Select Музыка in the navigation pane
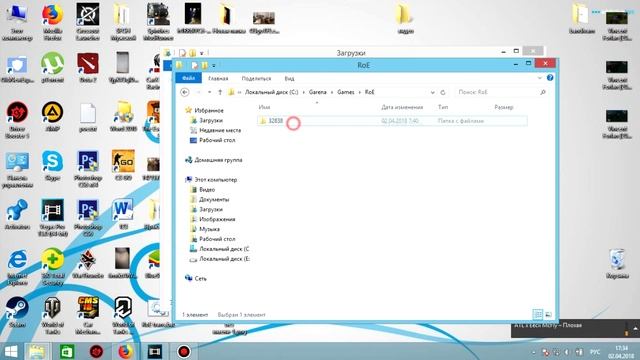Image resolution: width=640 pixels, height=360 pixels. (x=209, y=229)
